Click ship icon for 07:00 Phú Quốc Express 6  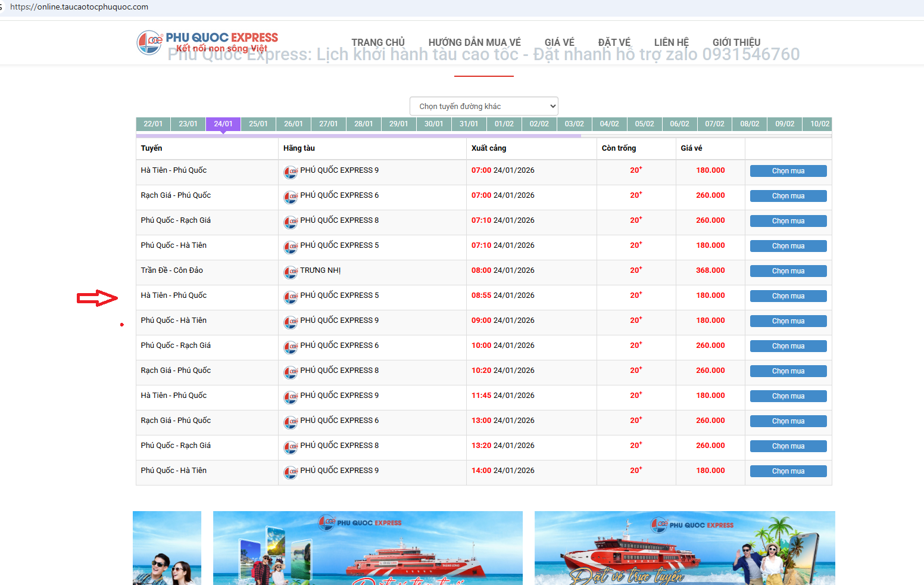tap(291, 197)
